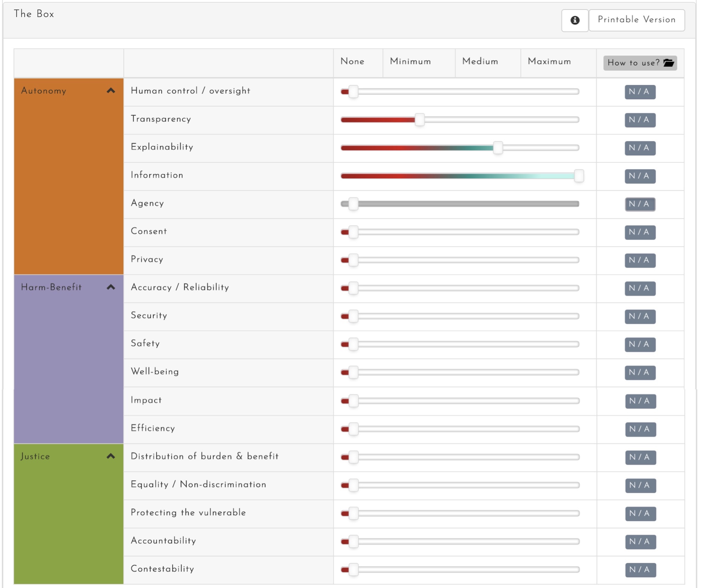Viewport: 701px width, 588px height.
Task: Open the Printable Version
Action: click(x=637, y=20)
